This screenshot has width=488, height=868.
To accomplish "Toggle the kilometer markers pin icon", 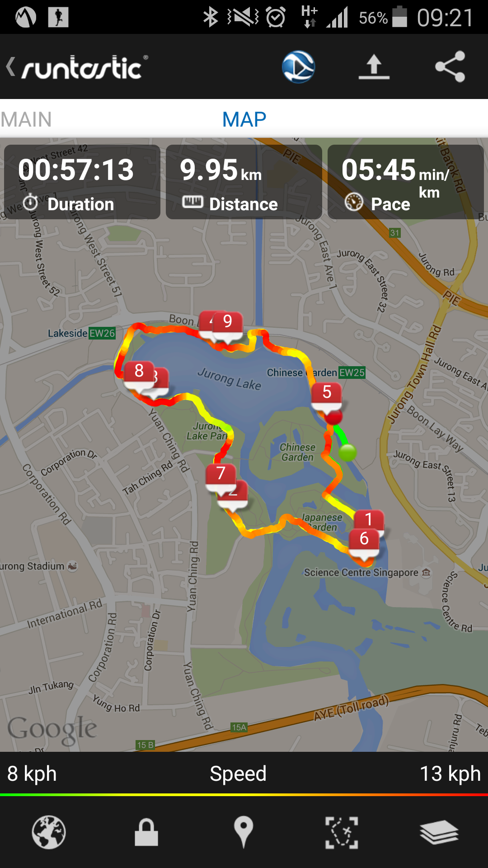I will tap(244, 832).
